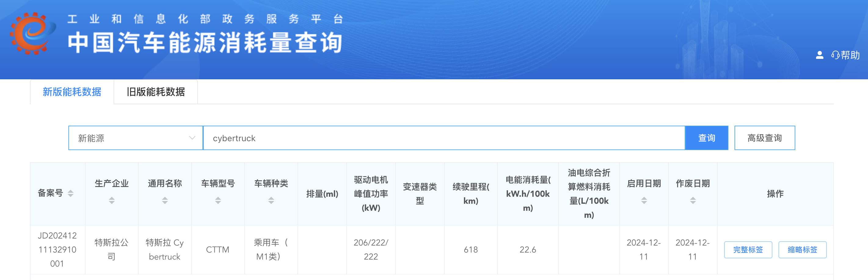Sort by 通用名称 column arrows
The height and width of the screenshot is (280, 868).
(165, 201)
